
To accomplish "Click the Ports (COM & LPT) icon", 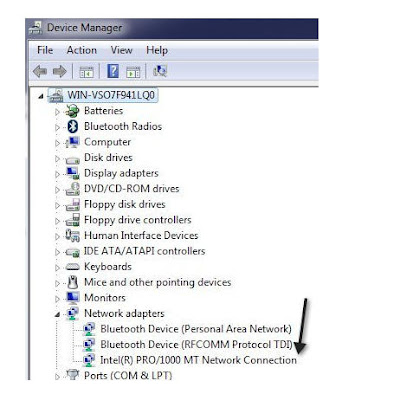I will pyautogui.click(x=72, y=375).
